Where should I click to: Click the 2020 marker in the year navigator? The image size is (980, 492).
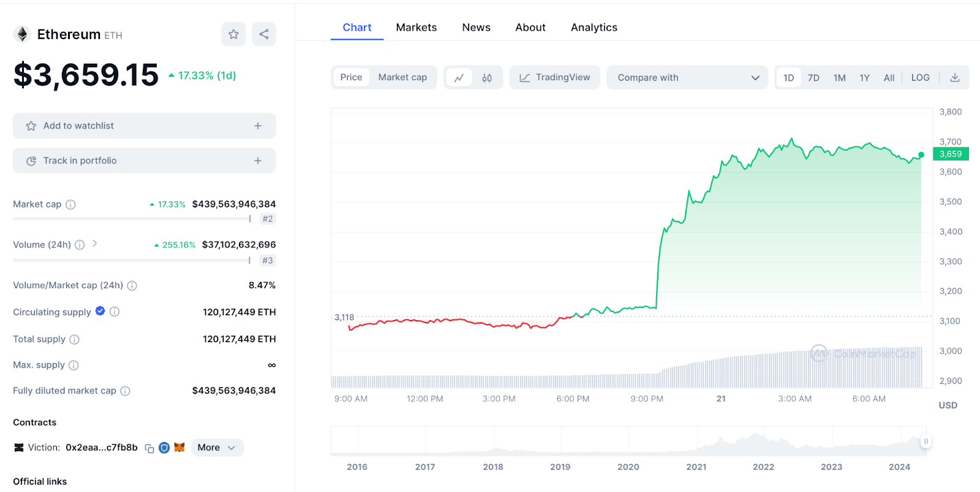point(628,467)
